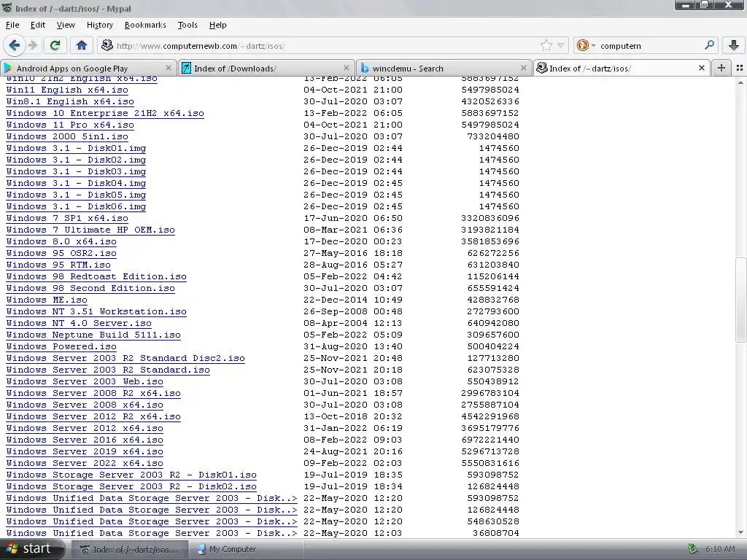The height and width of the screenshot is (560, 747).
Task: Open the History menu
Action: coord(99,25)
